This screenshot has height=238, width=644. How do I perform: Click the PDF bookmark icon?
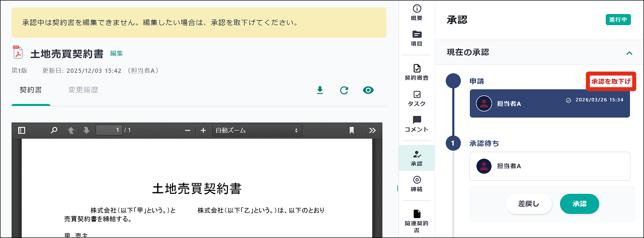point(352,131)
